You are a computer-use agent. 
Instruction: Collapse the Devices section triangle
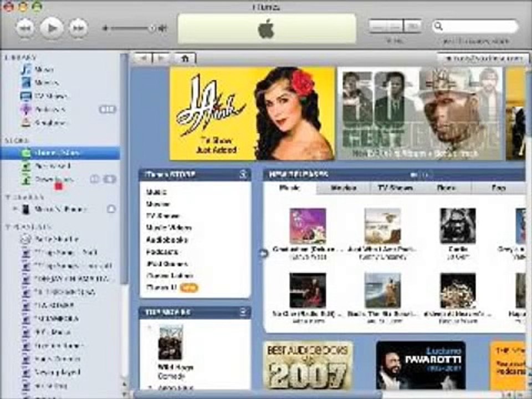click(7, 197)
